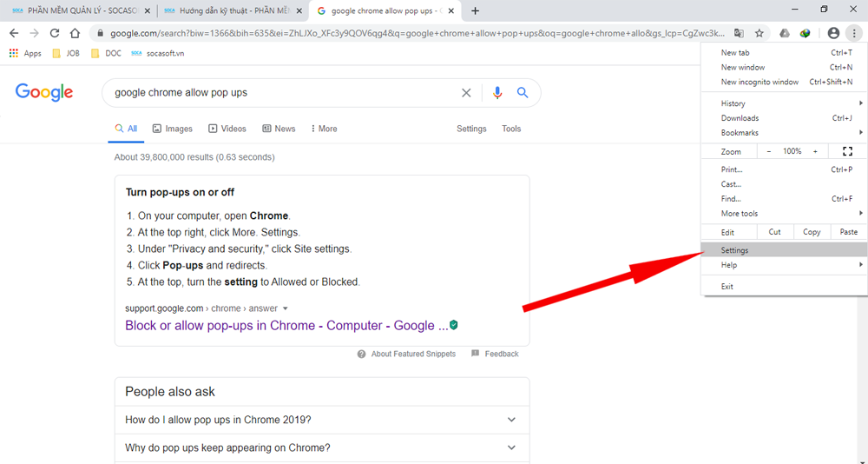Click Copy in the Edit row
868x464 pixels.
click(x=812, y=232)
